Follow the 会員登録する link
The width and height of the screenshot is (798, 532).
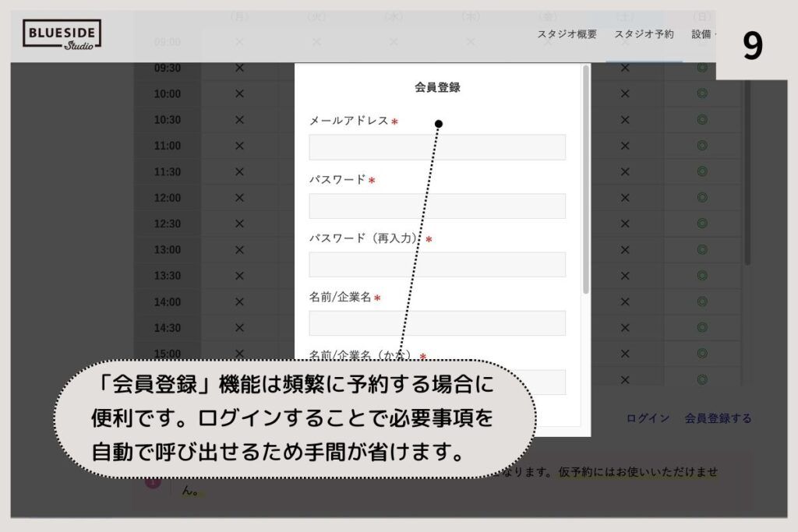tap(718, 418)
